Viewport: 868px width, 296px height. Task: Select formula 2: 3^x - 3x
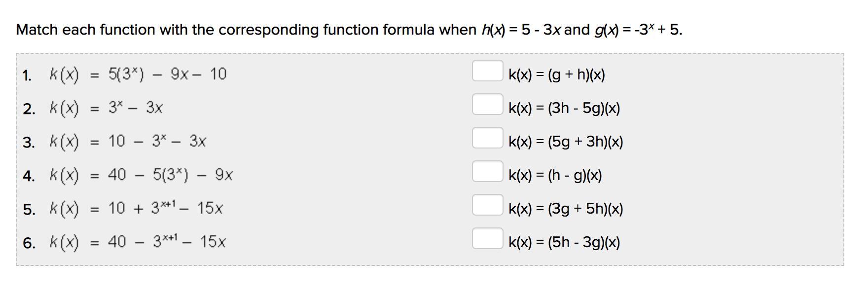coord(106,108)
